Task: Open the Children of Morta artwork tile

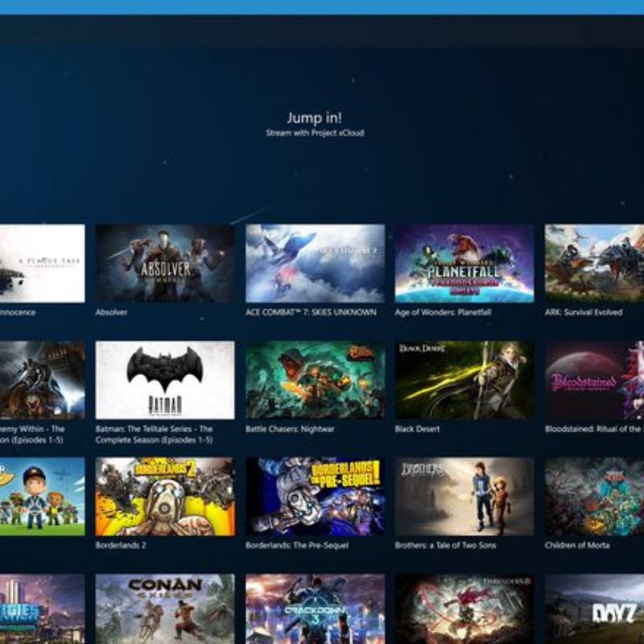Action: click(x=594, y=497)
